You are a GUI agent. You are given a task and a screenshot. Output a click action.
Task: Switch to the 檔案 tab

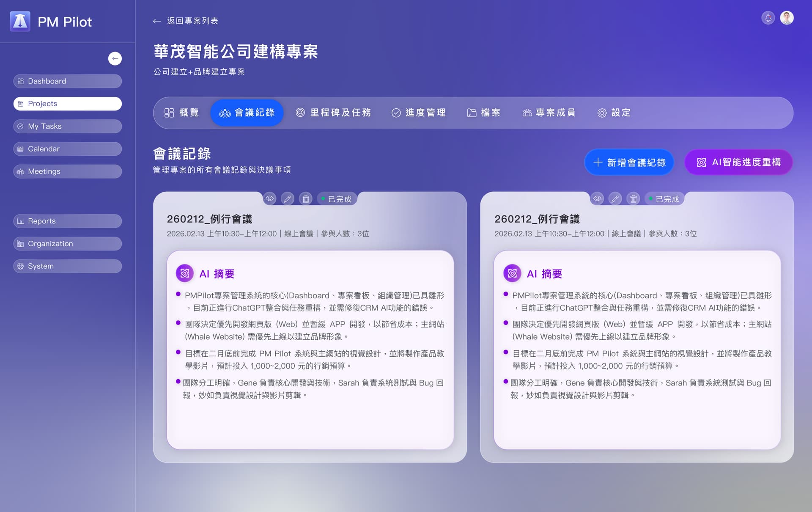(485, 113)
